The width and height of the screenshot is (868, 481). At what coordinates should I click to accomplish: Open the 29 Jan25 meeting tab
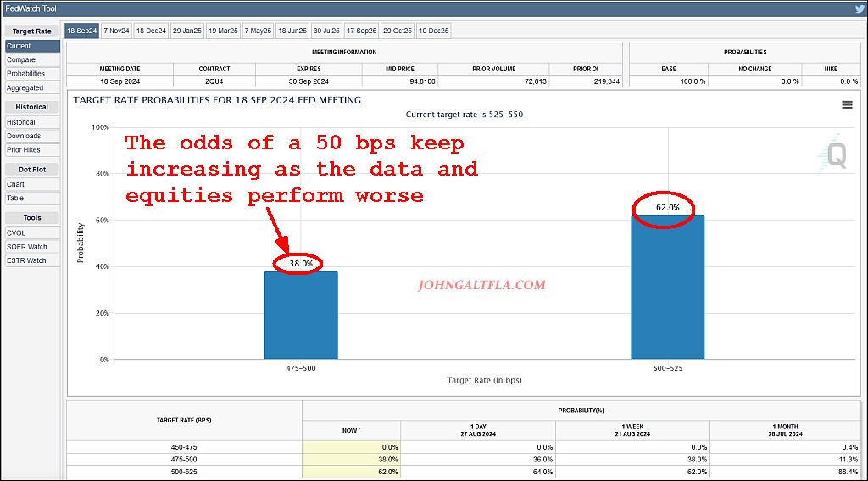pos(186,31)
